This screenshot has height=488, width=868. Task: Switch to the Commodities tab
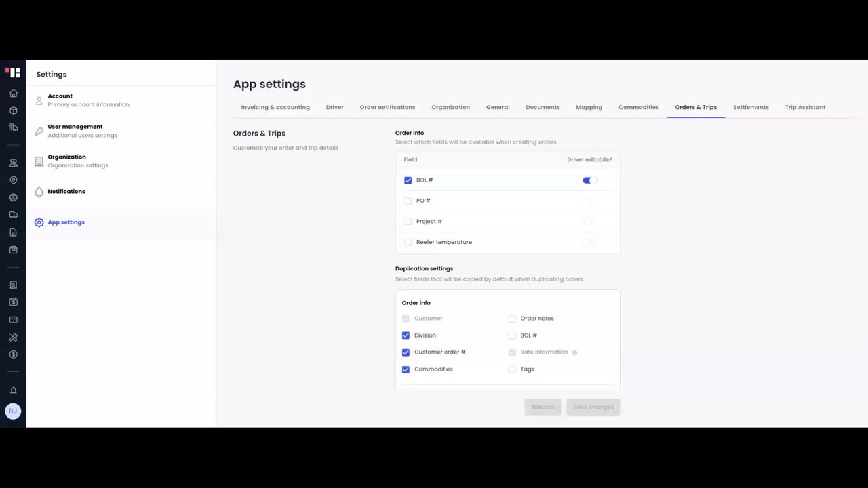638,107
